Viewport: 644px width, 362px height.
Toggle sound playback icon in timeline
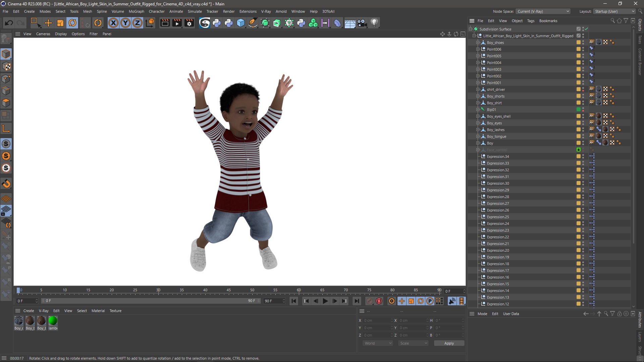[x=452, y=301]
